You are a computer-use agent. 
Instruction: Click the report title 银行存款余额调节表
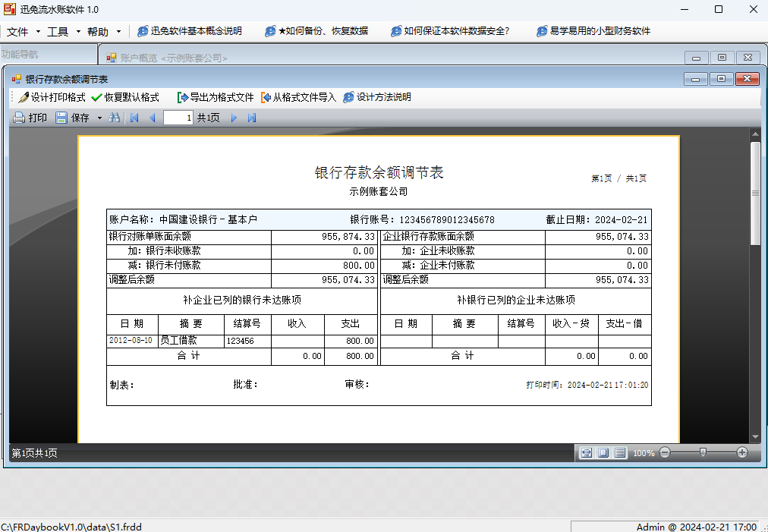(379, 172)
